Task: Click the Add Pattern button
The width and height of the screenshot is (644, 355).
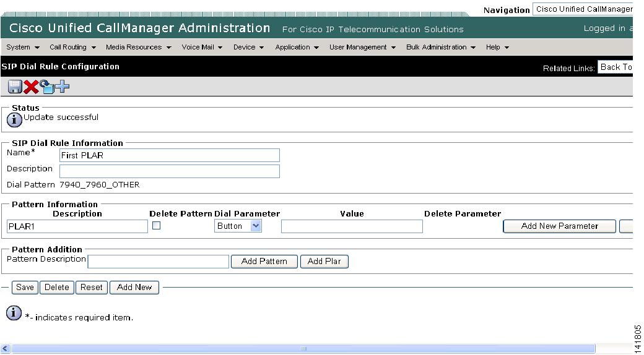Action: [264, 262]
